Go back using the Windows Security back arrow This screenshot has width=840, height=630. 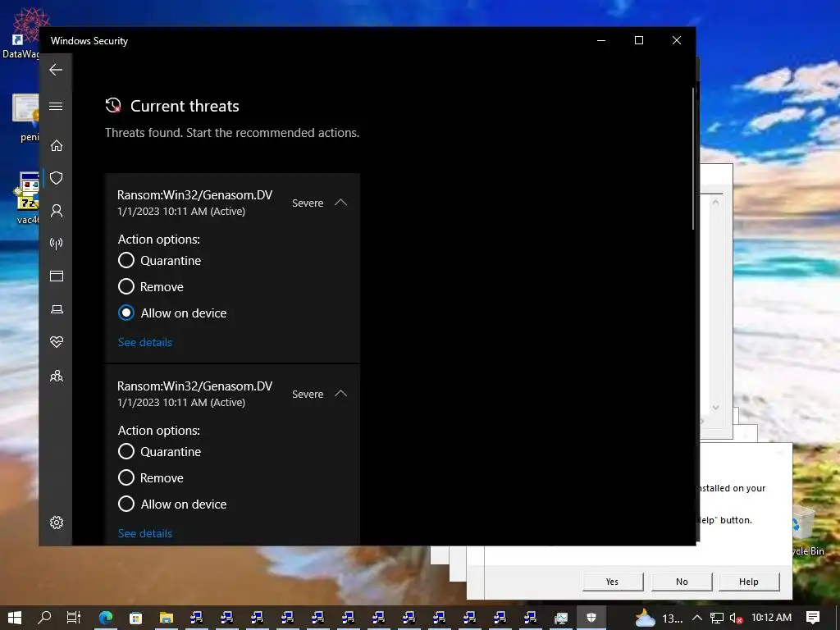(x=56, y=70)
